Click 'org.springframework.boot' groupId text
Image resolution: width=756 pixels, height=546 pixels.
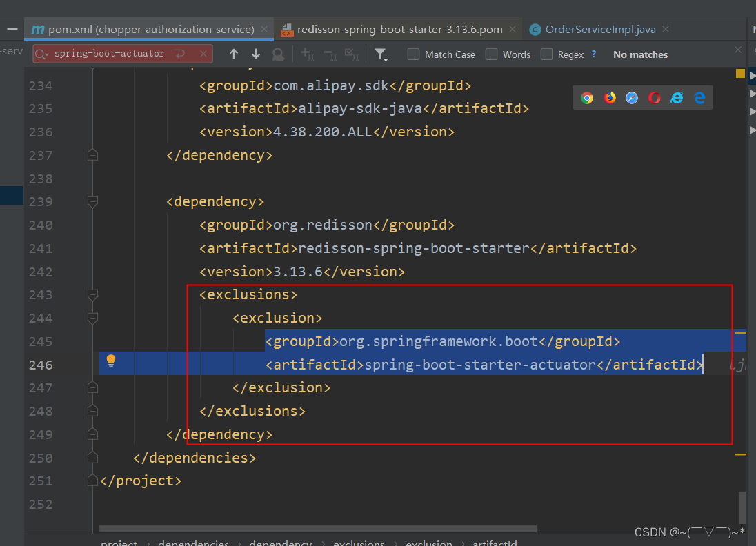pyautogui.click(x=439, y=341)
